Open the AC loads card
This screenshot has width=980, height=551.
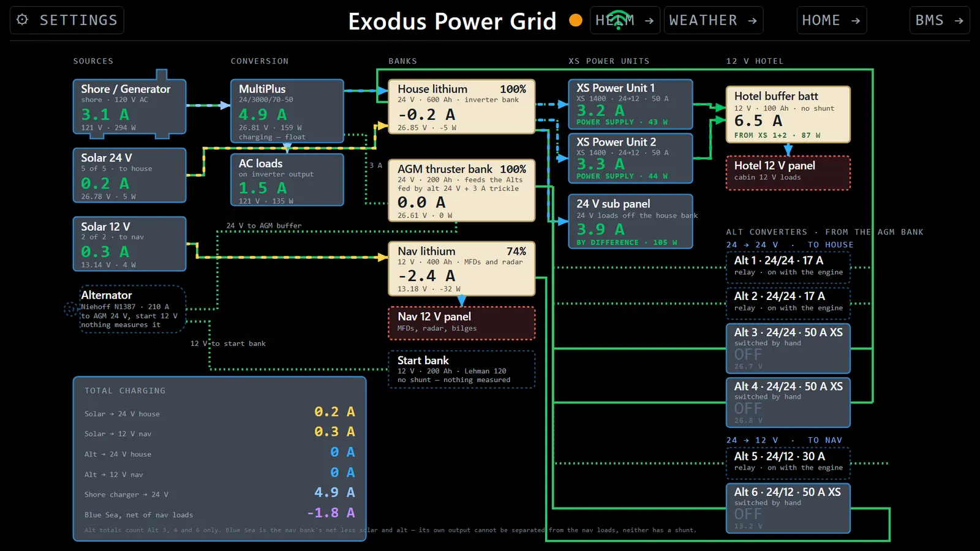[287, 179]
